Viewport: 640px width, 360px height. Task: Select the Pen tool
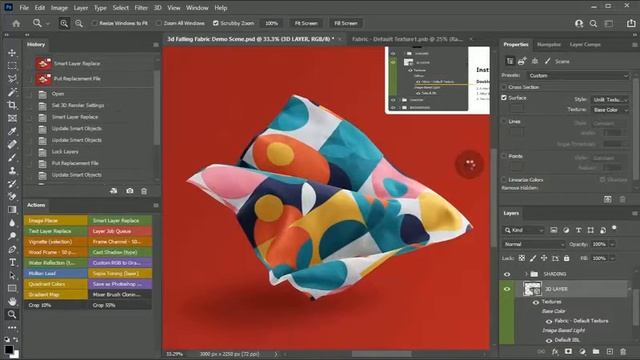coord(12,249)
